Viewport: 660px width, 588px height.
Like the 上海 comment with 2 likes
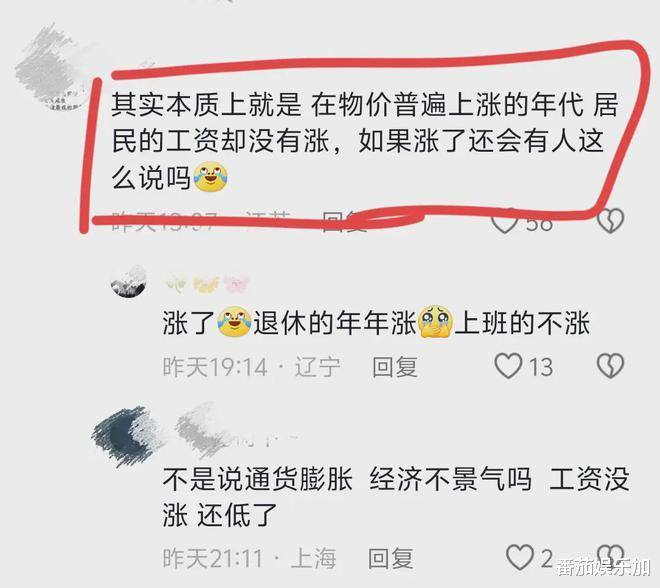pos(519,557)
